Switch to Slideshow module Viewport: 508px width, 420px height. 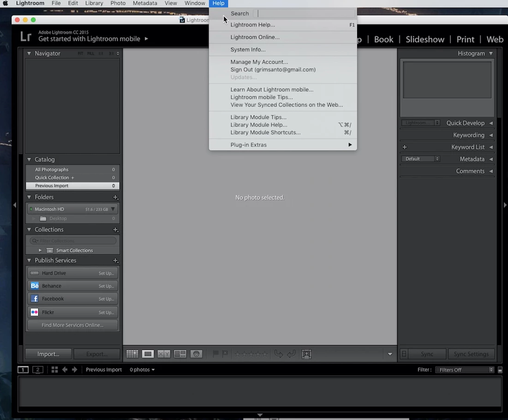pyautogui.click(x=425, y=40)
